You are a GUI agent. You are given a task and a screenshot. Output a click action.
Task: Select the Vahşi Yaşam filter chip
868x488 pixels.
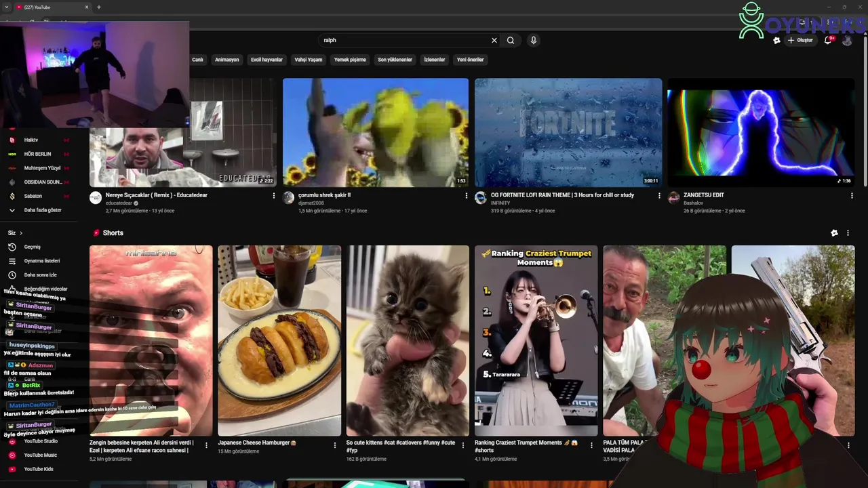[309, 60]
